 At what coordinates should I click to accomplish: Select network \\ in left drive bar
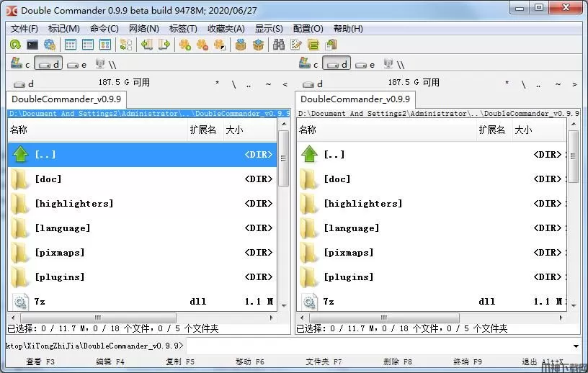point(106,64)
